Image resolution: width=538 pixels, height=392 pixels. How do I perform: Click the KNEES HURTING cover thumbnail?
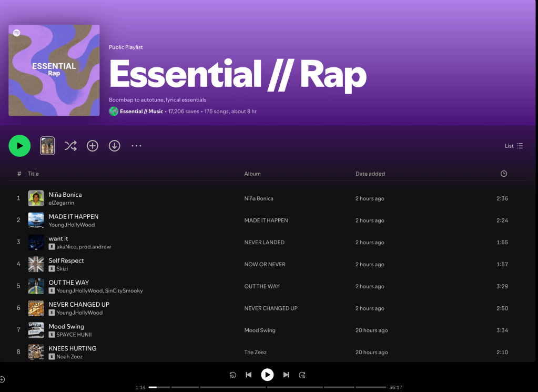pos(36,352)
